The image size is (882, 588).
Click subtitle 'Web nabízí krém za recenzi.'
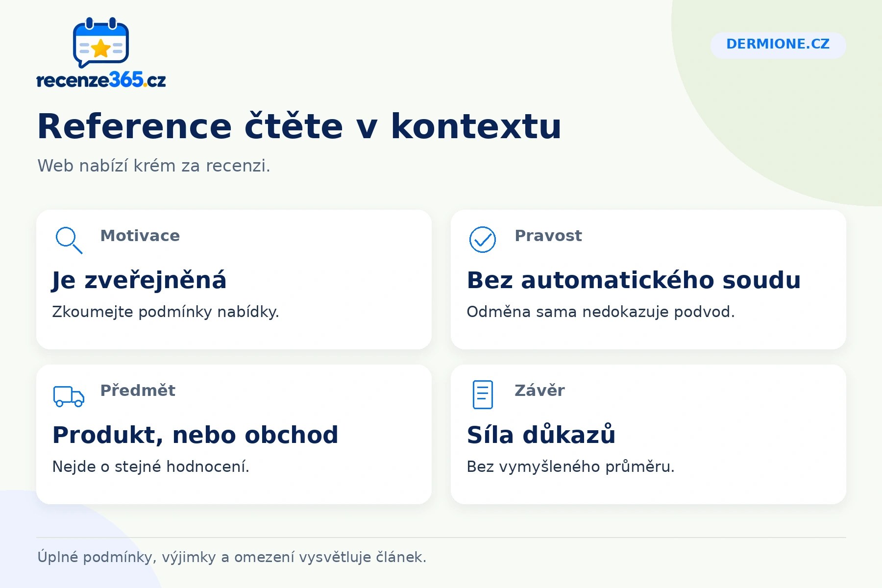coord(154,166)
